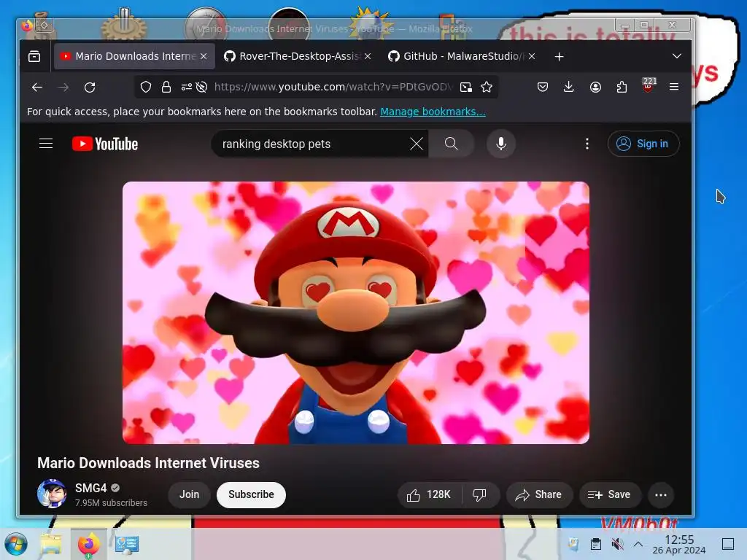747x560 pixels.
Task: Open Picture-in-Picture from address bar
Action: [466, 87]
